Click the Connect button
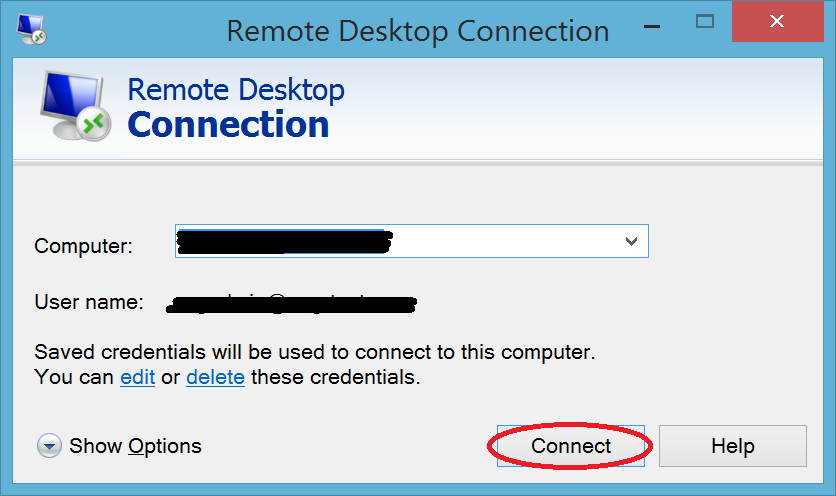836x496 pixels. (570, 446)
